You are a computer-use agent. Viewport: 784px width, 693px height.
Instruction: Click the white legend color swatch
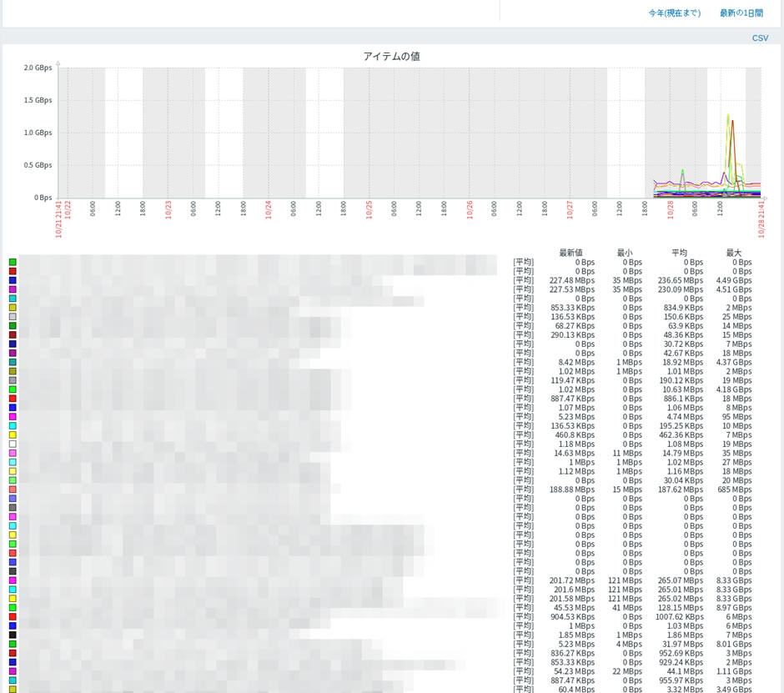click(13, 444)
